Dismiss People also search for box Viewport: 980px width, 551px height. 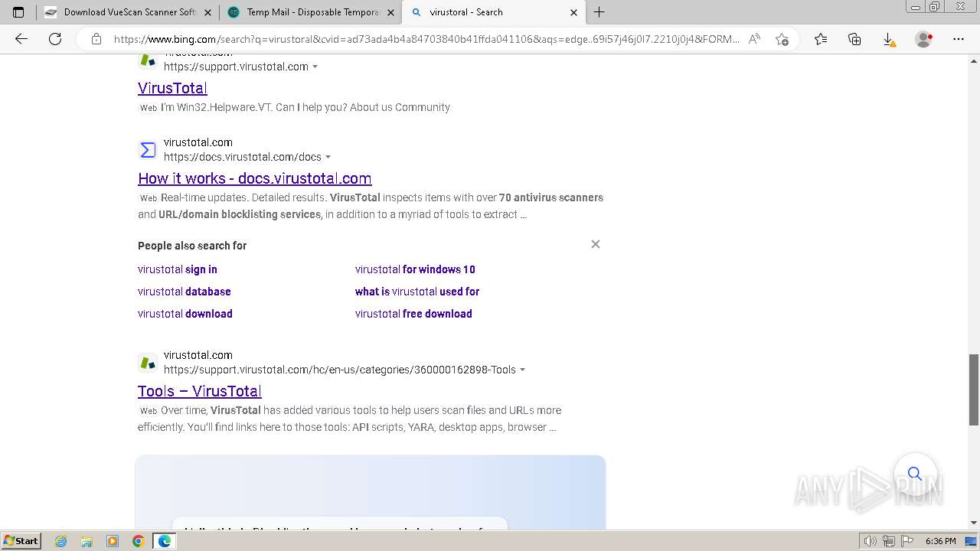pyautogui.click(x=596, y=244)
